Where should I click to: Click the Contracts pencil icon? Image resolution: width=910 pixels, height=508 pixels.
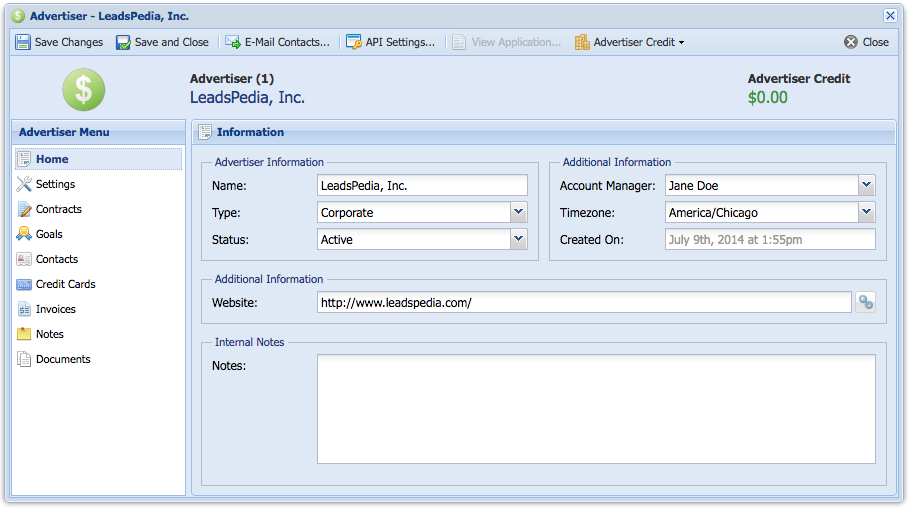pyautogui.click(x=24, y=209)
